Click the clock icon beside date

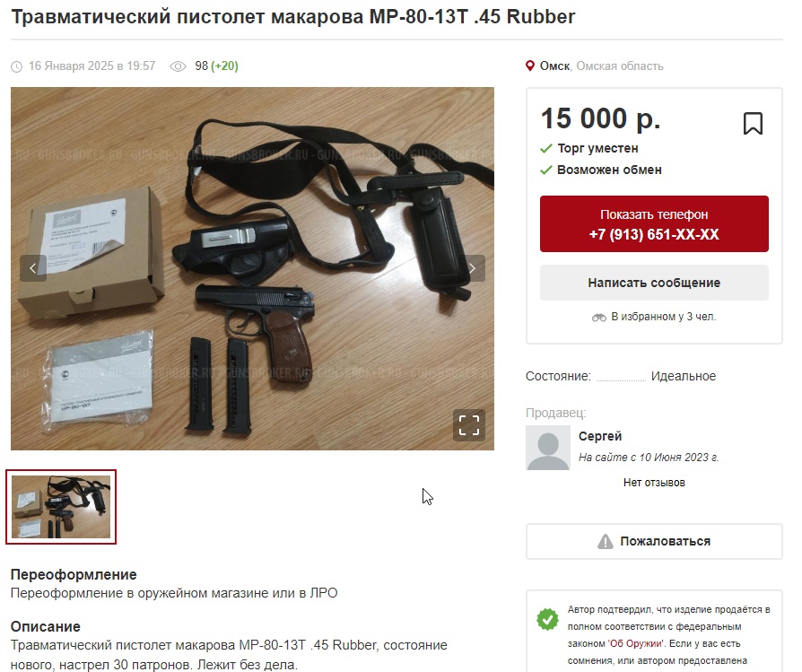click(17, 66)
